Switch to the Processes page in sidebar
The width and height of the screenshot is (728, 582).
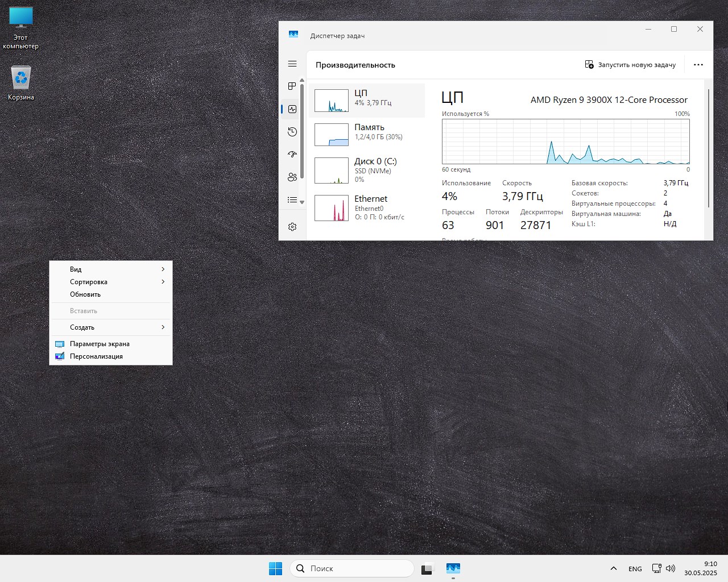pos(292,86)
